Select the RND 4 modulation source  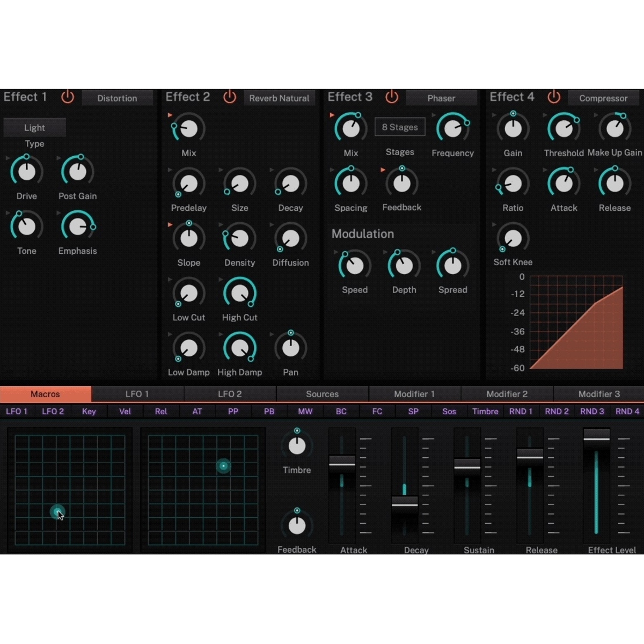pyautogui.click(x=627, y=412)
